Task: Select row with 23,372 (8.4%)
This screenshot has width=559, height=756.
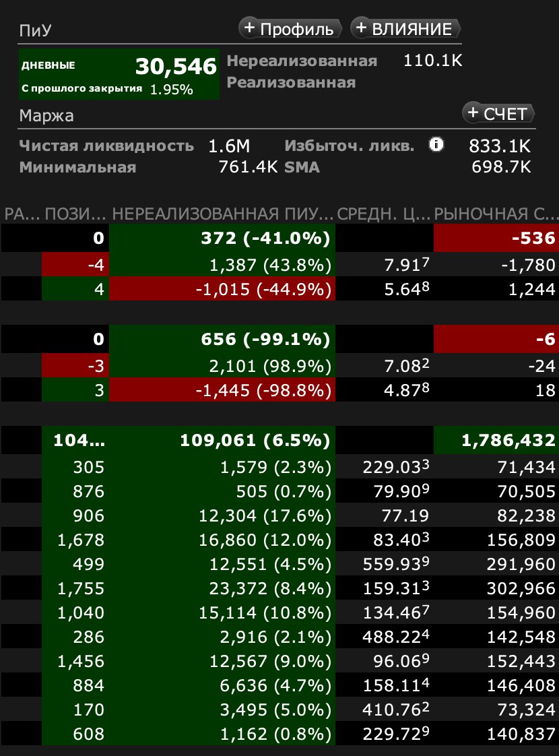Action: click(279, 588)
